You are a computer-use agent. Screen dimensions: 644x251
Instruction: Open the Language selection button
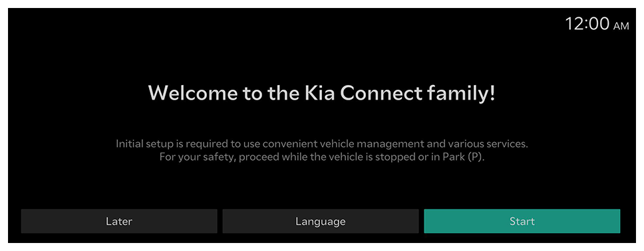pyautogui.click(x=321, y=221)
